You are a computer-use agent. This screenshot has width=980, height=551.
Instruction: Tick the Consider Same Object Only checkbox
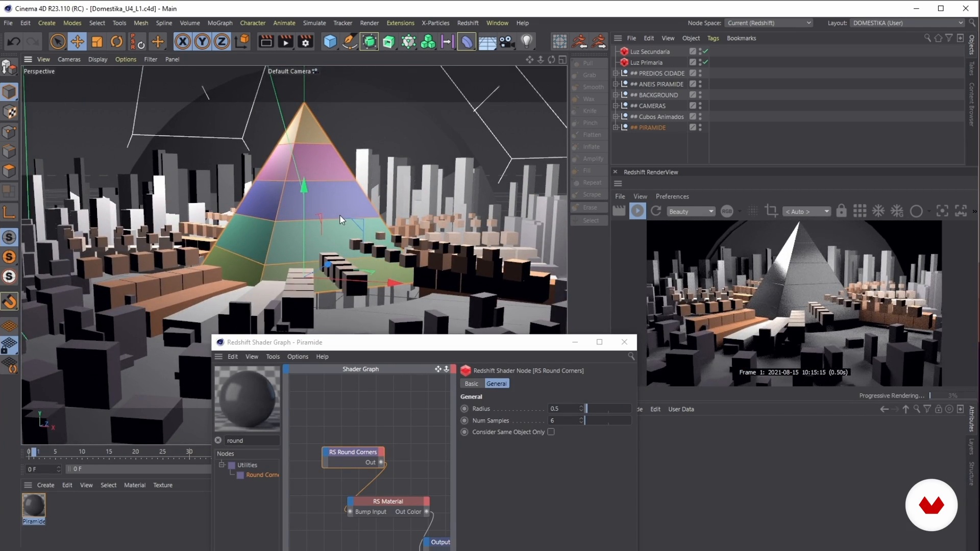pyautogui.click(x=551, y=432)
